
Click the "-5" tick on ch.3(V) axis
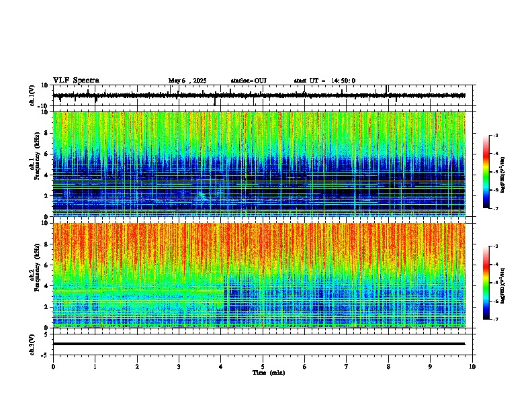[x=45, y=355]
